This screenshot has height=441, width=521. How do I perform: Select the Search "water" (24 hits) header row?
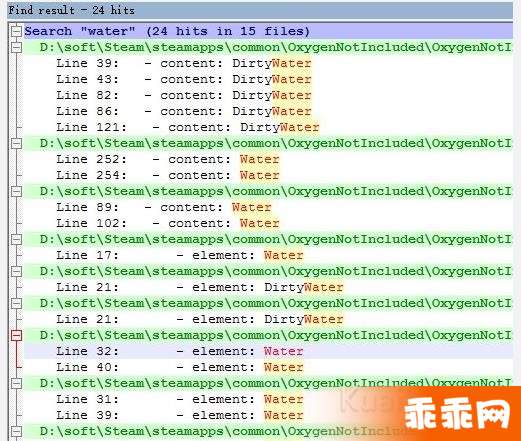(268, 31)
